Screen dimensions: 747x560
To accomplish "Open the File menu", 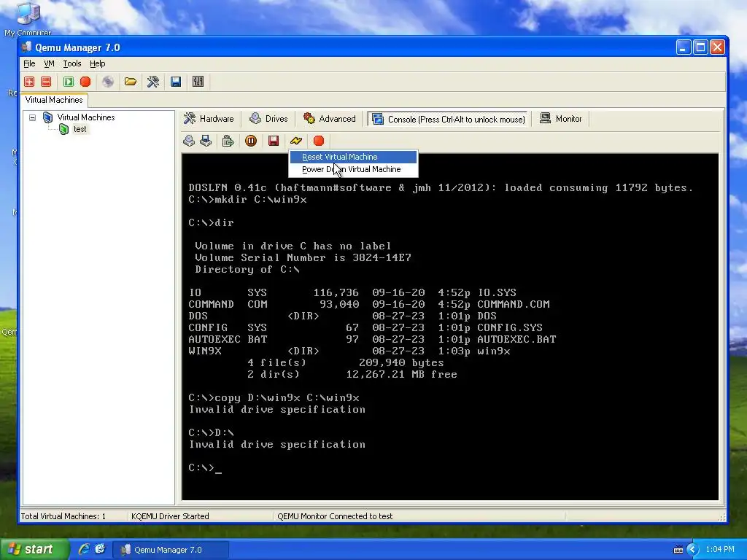I will point(29,63).
